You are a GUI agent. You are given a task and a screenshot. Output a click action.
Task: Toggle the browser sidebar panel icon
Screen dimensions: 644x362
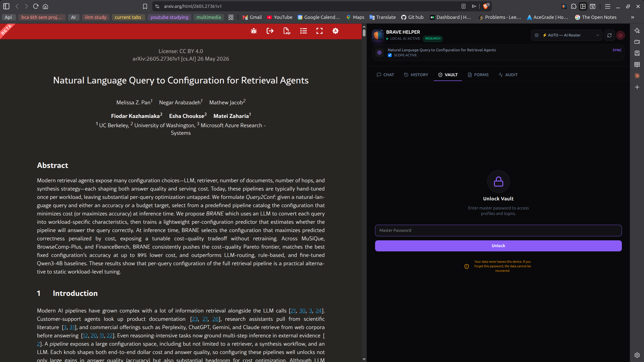(6, 6)
